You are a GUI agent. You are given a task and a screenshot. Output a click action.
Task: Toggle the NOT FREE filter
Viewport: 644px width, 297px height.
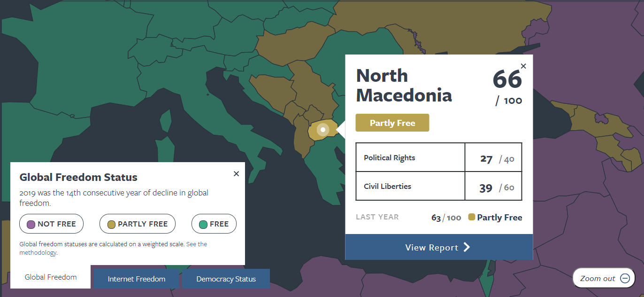click(51, 224)
